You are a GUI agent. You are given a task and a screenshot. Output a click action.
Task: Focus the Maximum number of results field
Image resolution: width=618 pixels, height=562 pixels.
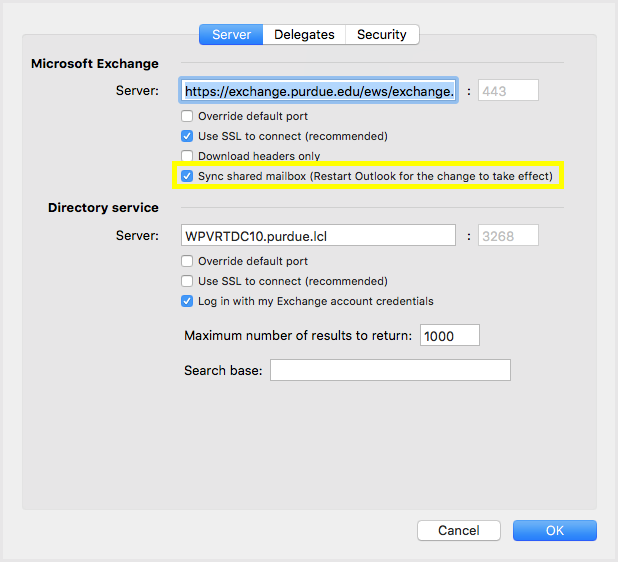tap(449, 336)
